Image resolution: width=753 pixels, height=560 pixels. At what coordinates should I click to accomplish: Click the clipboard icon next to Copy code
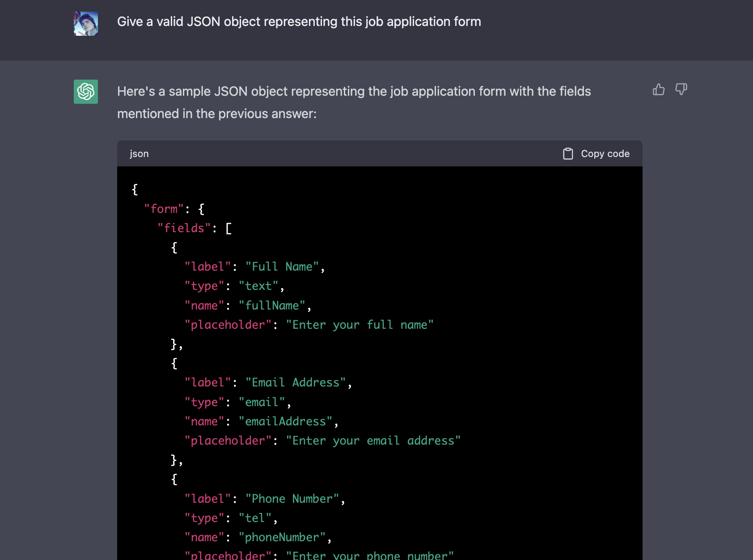[568, 153]
